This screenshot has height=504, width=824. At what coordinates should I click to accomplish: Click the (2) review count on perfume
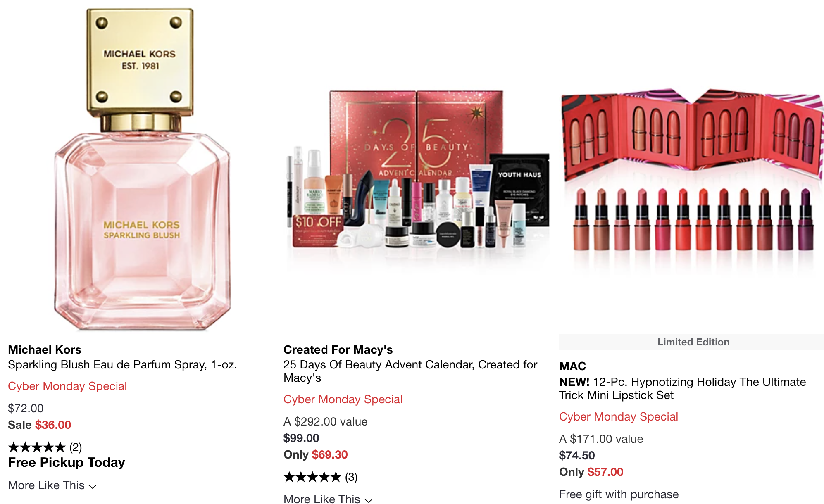[x=76, y=447]
